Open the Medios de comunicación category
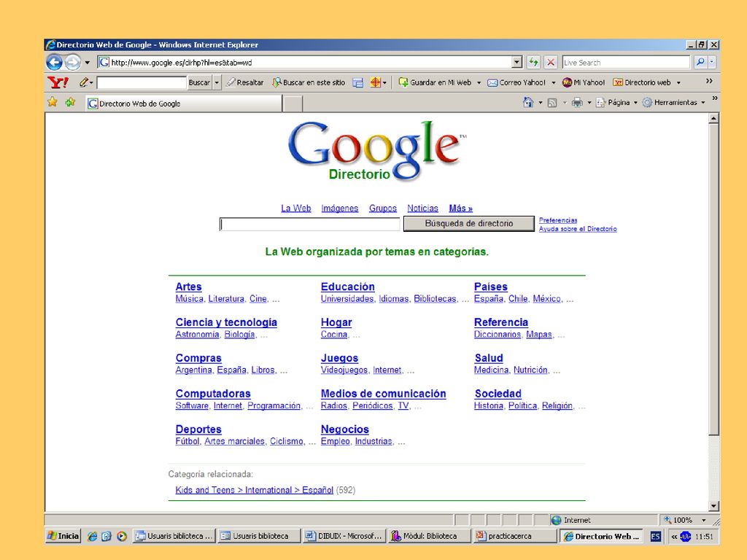Image resolution: width=747 pixels, height=560 pixels. coord(384,394)
